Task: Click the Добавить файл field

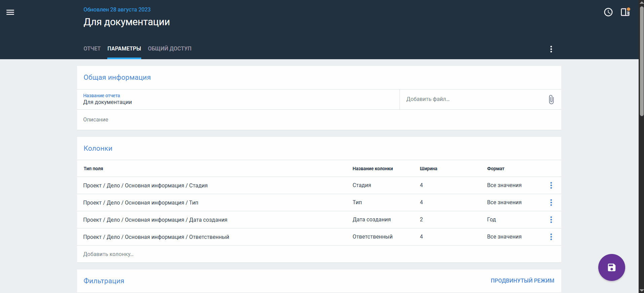Action: click(x=471, y=99)
